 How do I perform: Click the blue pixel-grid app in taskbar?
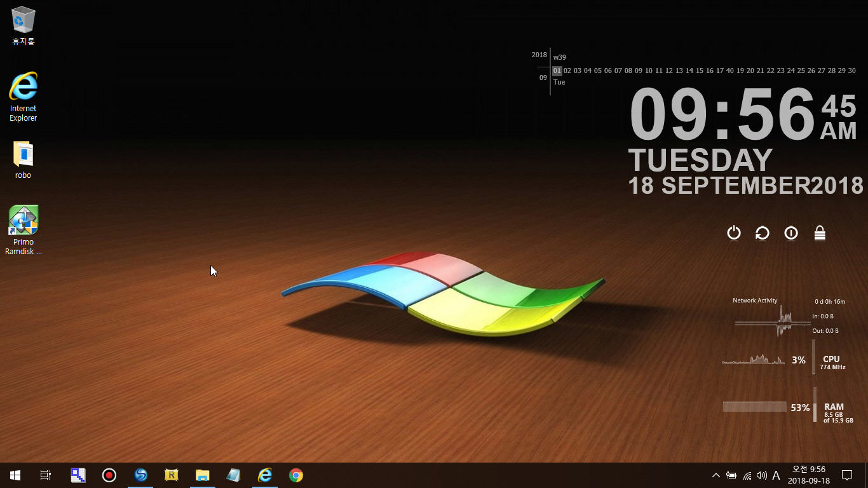[78, 475]
